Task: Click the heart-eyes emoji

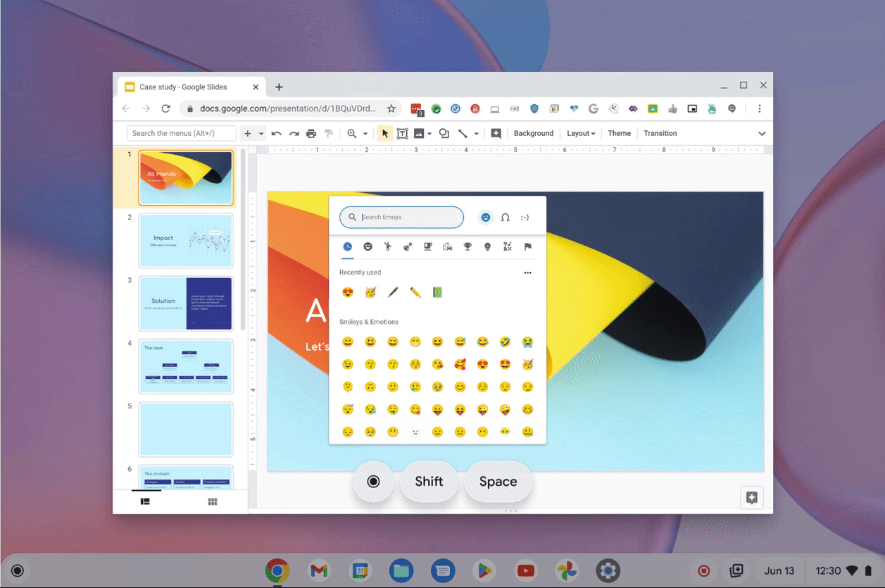Action: 348,292
